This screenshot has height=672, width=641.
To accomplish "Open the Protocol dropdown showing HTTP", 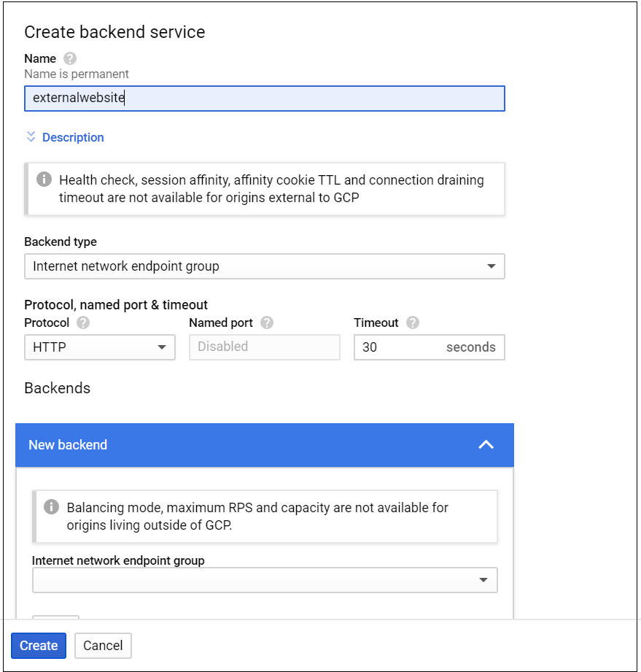I will pos(99,347).
